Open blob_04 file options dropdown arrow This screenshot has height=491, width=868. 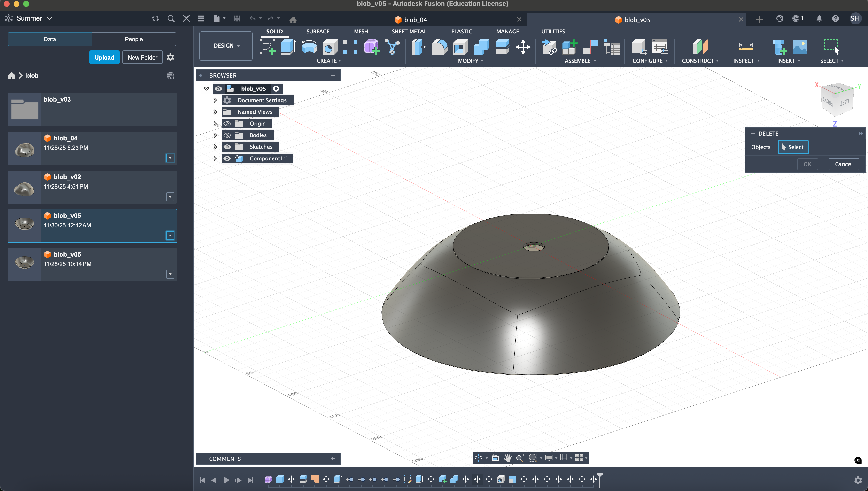coord(170,158)
